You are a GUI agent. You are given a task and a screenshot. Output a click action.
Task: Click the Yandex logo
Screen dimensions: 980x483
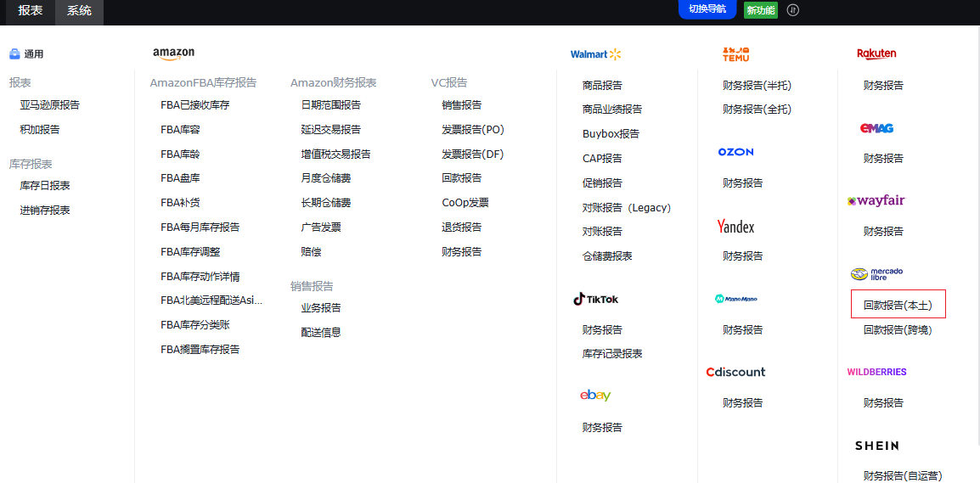[735, 226]
